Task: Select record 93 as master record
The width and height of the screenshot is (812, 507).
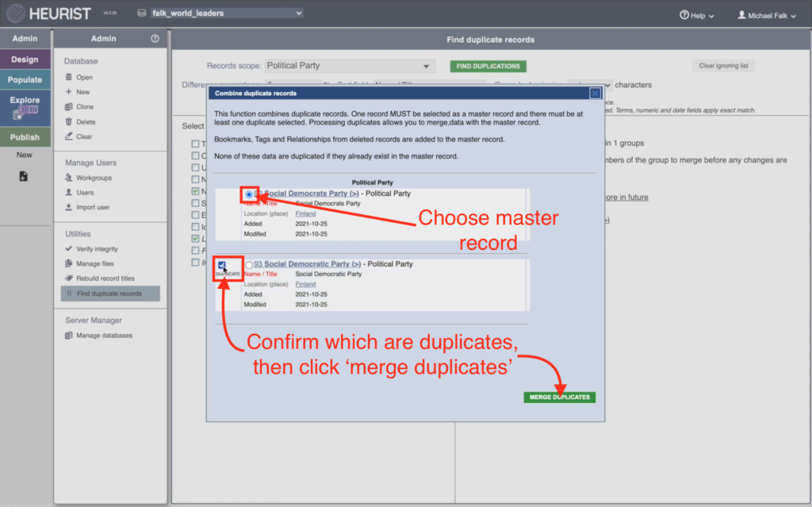Action: (249, 265)
